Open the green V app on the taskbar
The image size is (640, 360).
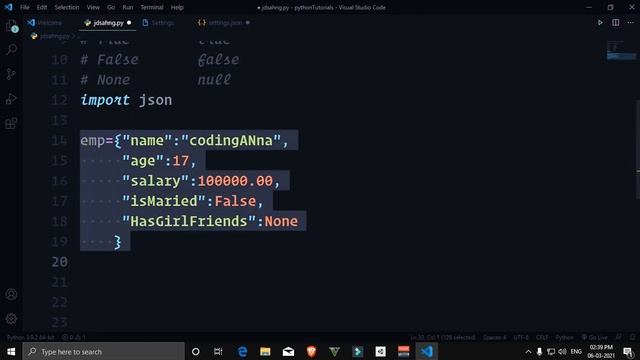[x=334, y=351]
